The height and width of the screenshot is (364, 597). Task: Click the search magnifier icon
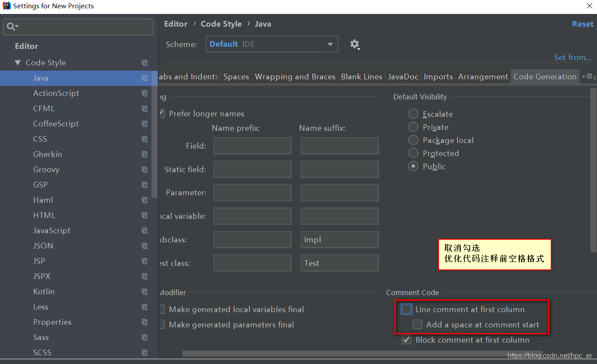click(x=12, y=27)
